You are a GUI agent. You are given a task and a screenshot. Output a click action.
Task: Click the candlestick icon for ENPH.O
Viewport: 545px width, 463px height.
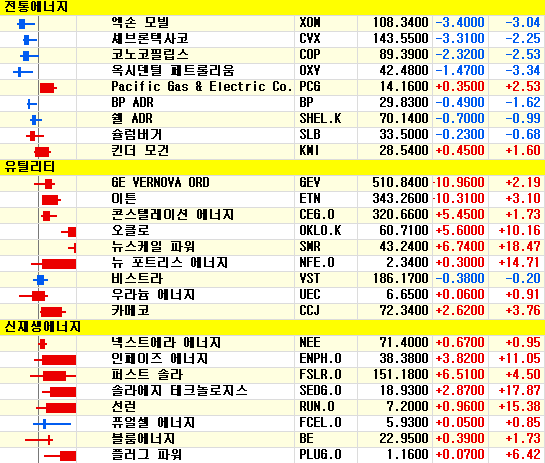[x=55, y=360]
